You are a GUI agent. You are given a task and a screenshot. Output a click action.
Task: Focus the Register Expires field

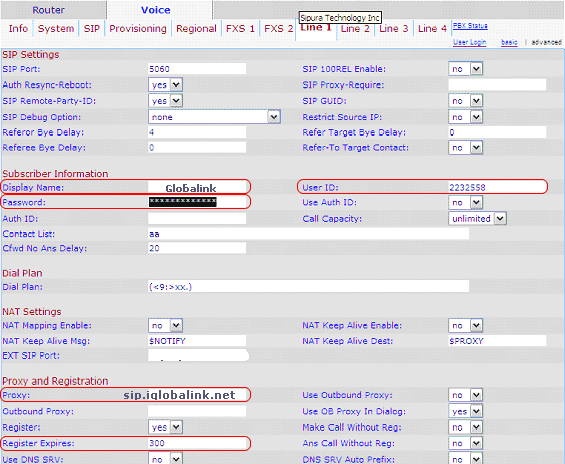pos(197,443)
